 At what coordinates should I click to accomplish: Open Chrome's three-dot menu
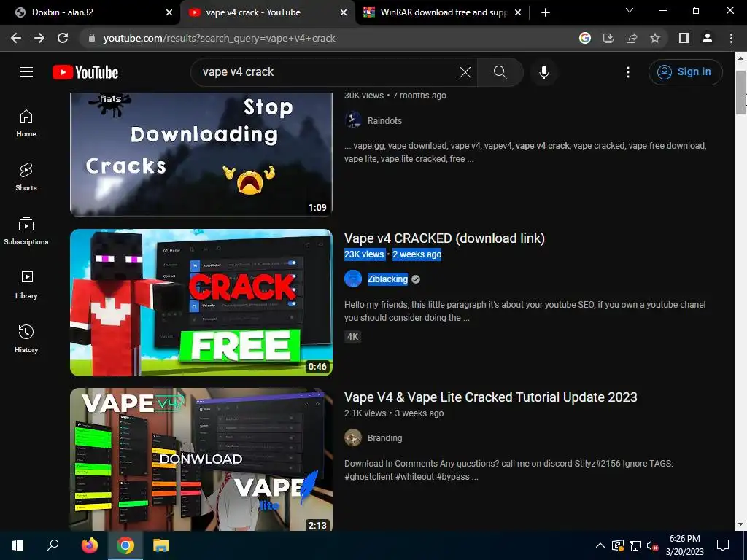point(731,38)
